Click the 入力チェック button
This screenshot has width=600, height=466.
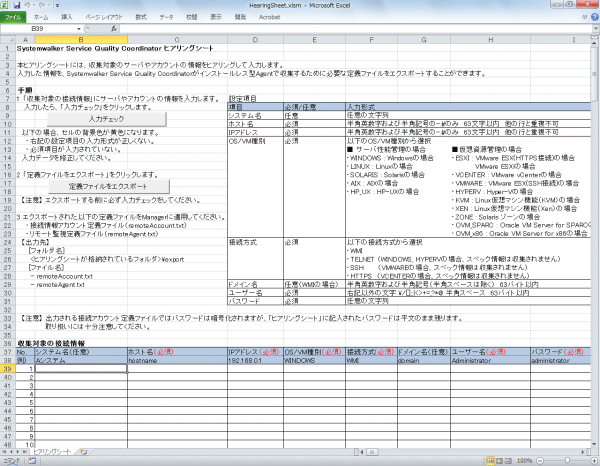pos(107,119)
